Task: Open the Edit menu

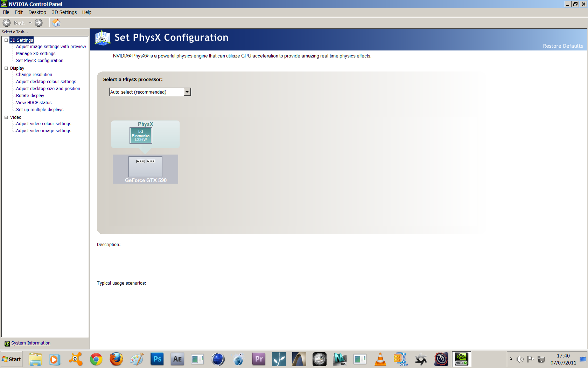Action: [x=19, y=12]
